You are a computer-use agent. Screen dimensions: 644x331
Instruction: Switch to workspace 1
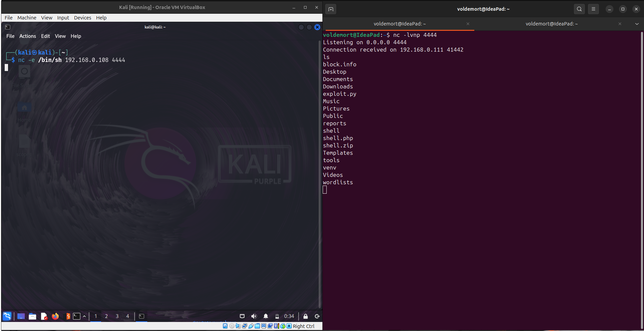tap(96, 316)
